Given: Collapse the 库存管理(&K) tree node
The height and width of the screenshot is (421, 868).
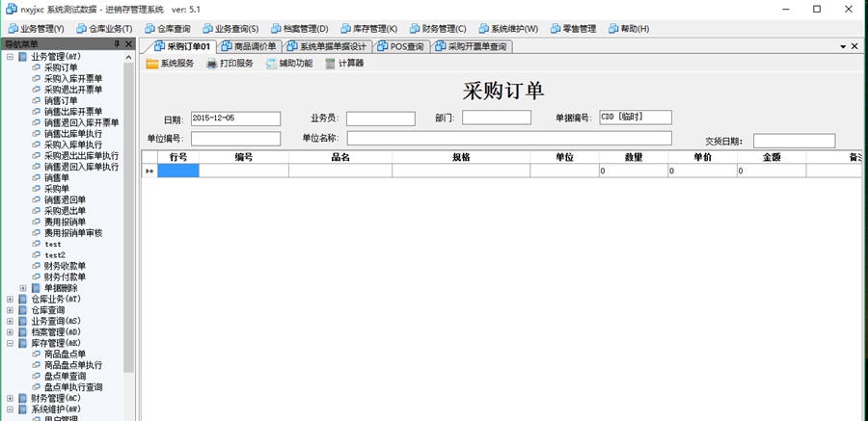Looking at the screenshot, I should [x=10, y=343].
